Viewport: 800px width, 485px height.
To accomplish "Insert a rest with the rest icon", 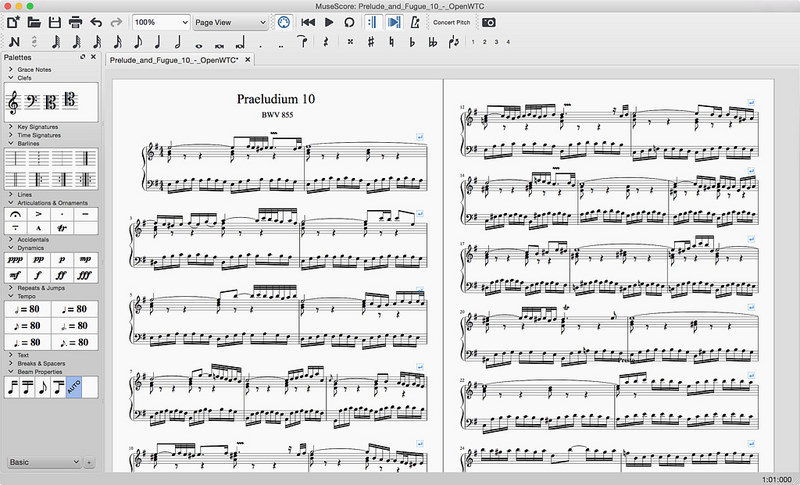I will coord(326,42).
